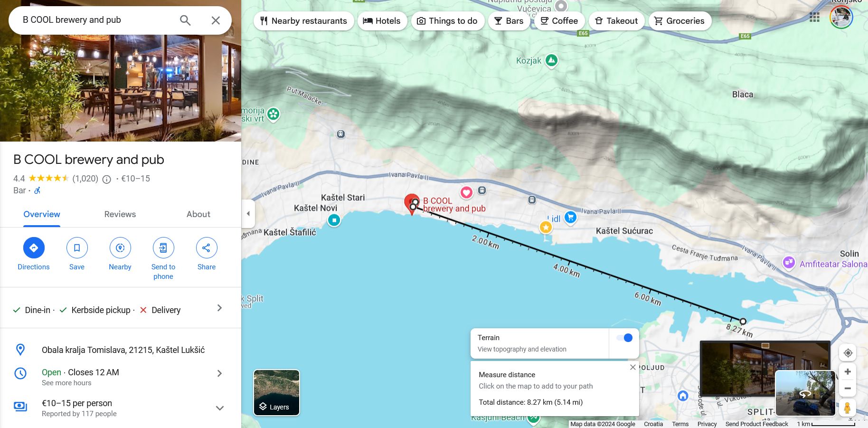Open service options details chevron

[x=219, y=308]
